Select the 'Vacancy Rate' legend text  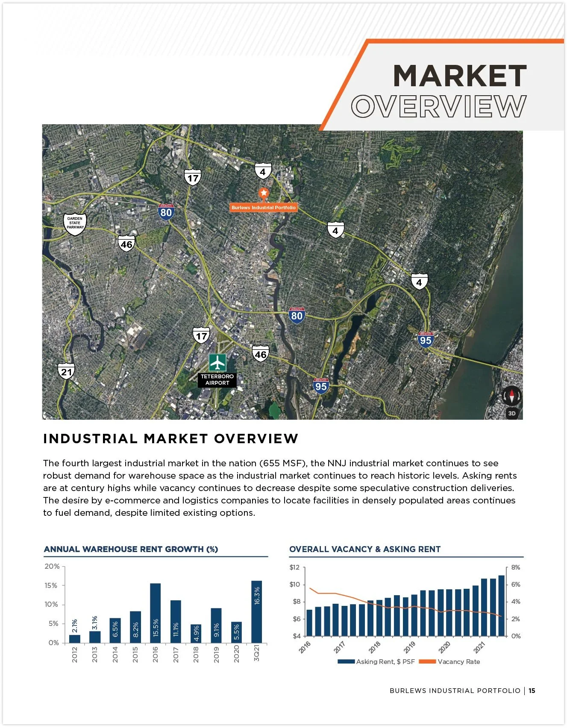click(459, 661)
